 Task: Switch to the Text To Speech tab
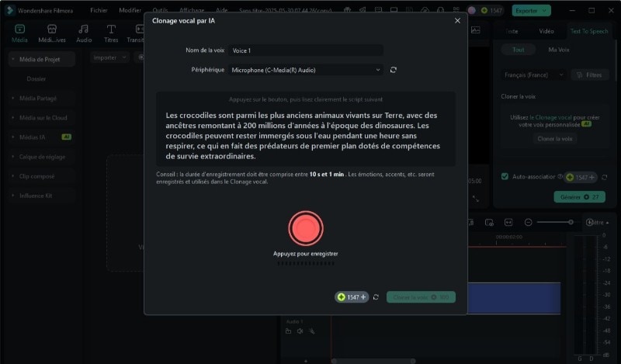point(589,31)
